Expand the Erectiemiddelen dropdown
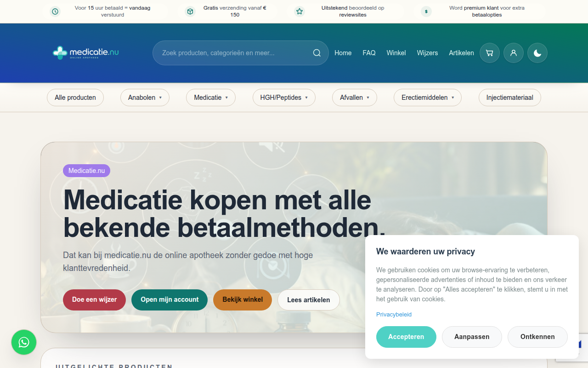 tap(428, 98)
